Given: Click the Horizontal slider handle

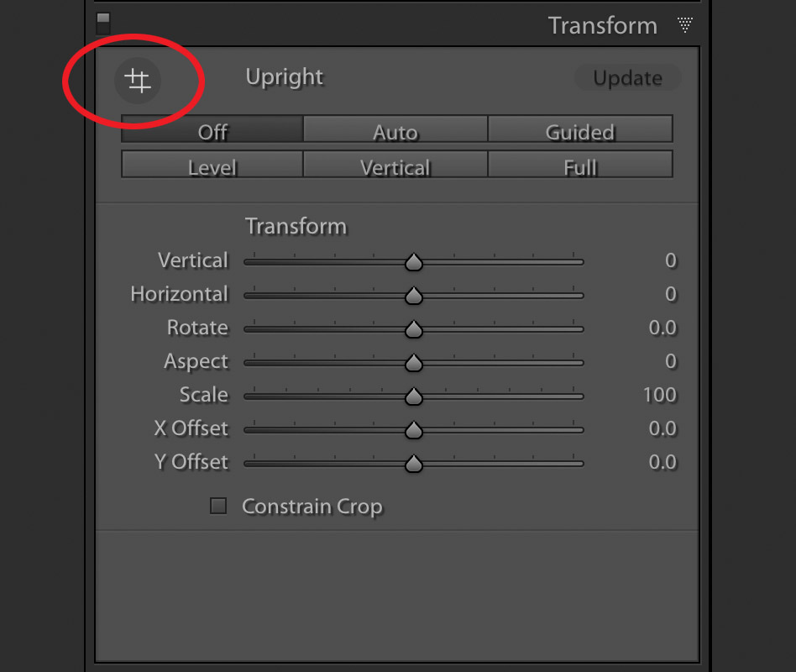Looking at the screenshot, I should [x=413, y=297].
